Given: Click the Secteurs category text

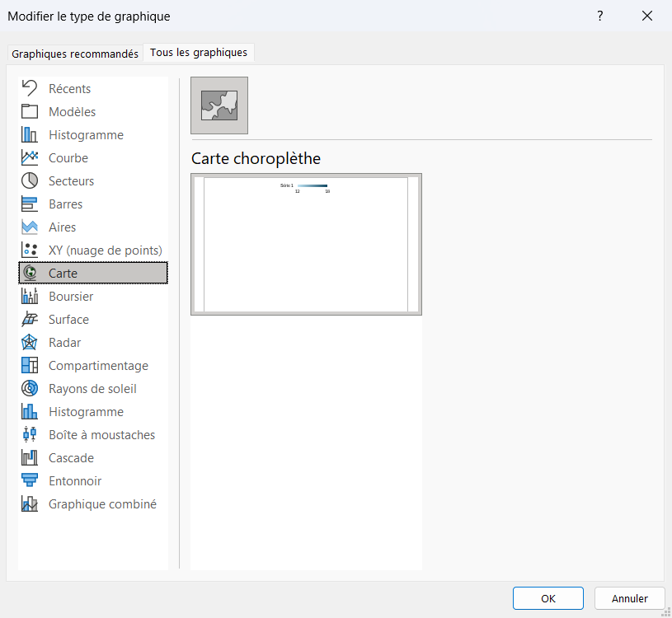Looking at the screenshot, I should [71, 181].
